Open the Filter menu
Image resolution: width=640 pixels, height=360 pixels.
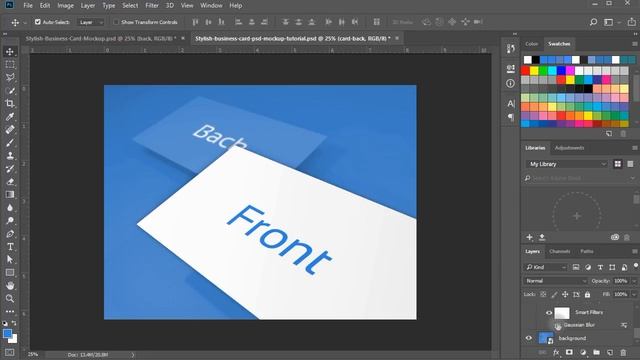152,5
